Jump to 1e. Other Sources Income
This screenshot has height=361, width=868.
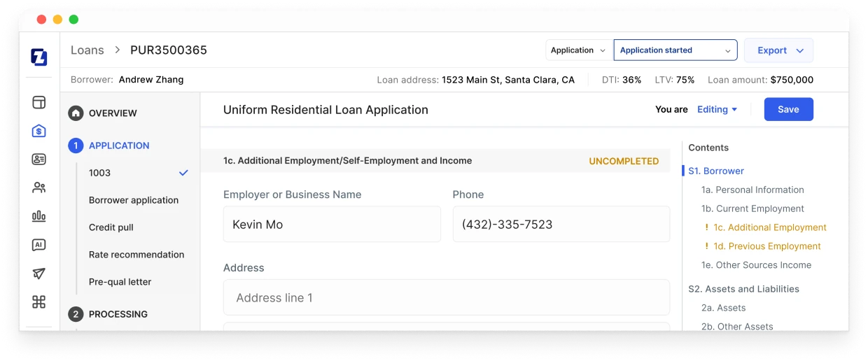(x=756, y=265)
